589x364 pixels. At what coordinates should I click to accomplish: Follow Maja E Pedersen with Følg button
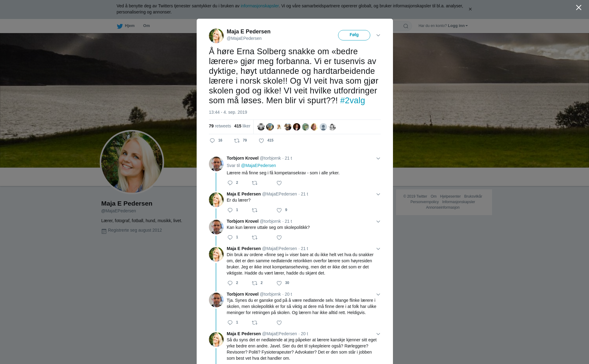pyautogui.click(x=354, y=35)
